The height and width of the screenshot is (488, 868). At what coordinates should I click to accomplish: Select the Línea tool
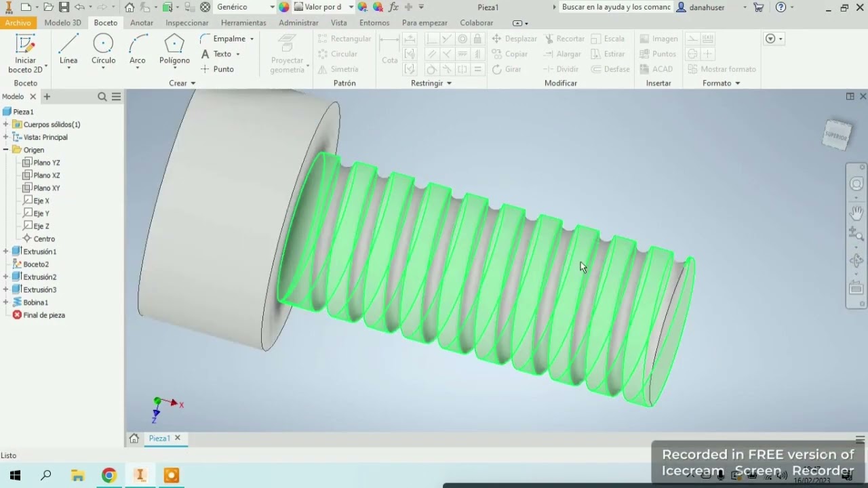click(x=68, y=51)
